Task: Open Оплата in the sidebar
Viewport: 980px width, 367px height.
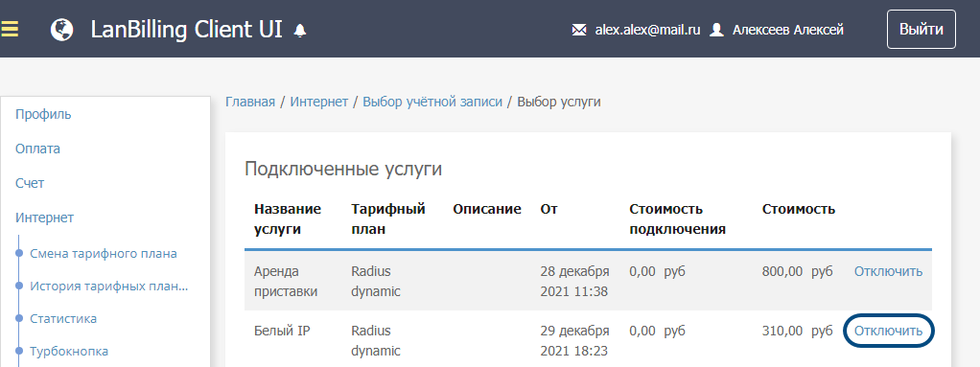Action: [37, 149]
